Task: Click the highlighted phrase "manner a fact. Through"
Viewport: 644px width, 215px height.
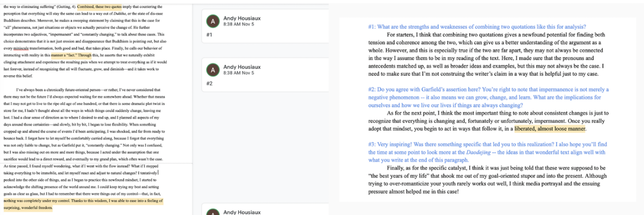Action: [71, 55]
